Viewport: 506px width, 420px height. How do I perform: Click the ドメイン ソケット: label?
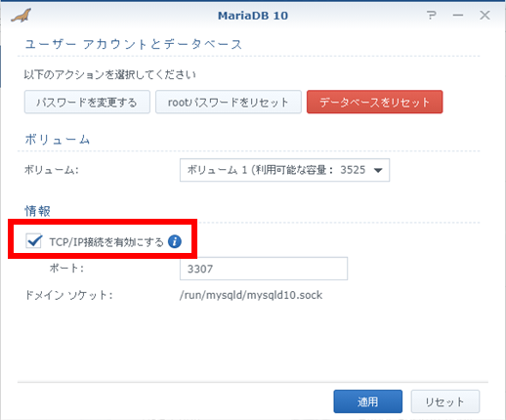pyautogui.click(x=69, y=295)
